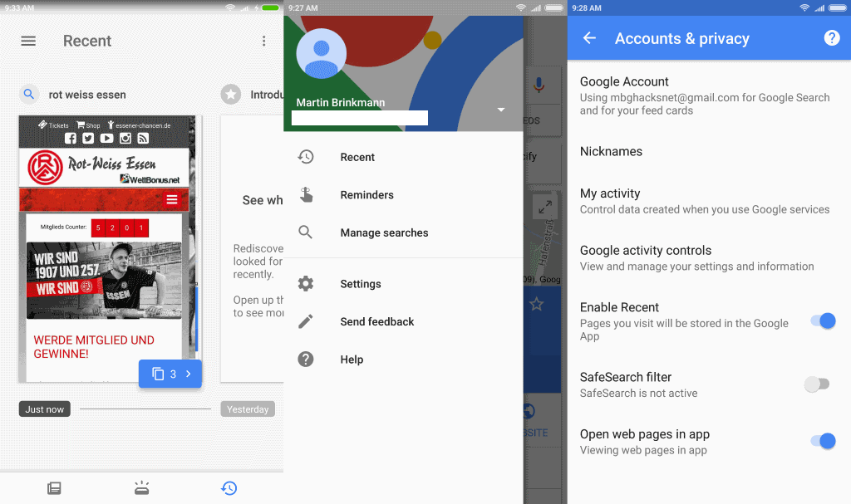
Task: Select the Recent history tab in bottom bar
Action: (229, 488)
